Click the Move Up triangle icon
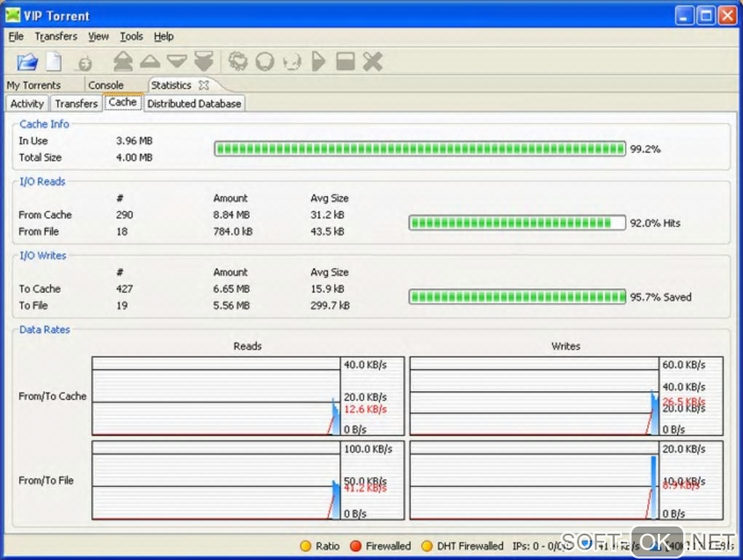 [149, 62]
